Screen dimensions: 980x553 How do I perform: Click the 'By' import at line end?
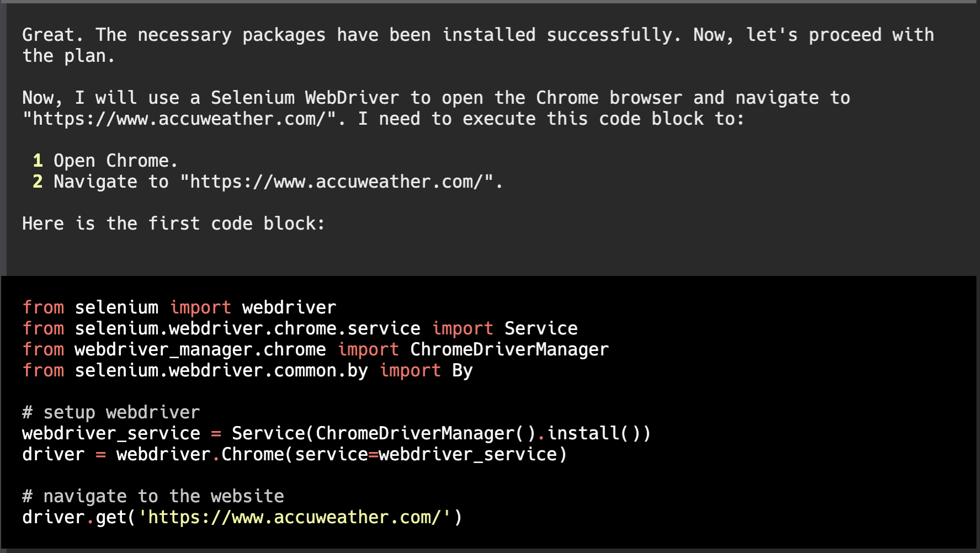tap(462, 370)
